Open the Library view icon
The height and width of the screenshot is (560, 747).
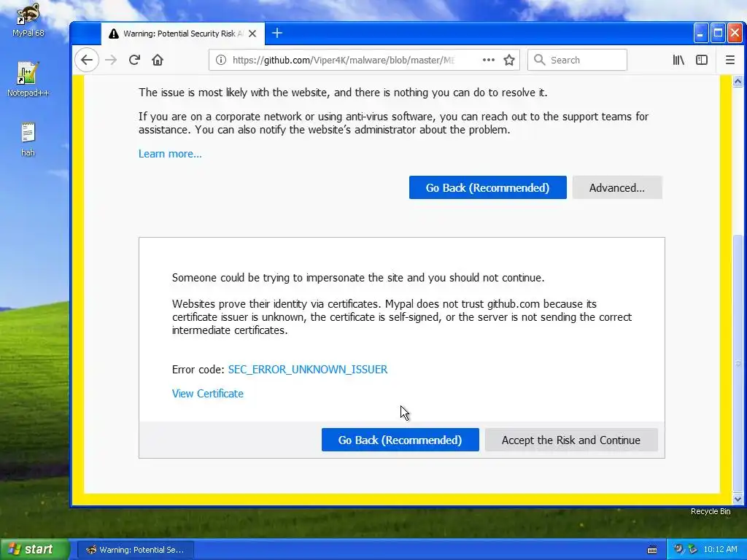click(x=678, y=60)
